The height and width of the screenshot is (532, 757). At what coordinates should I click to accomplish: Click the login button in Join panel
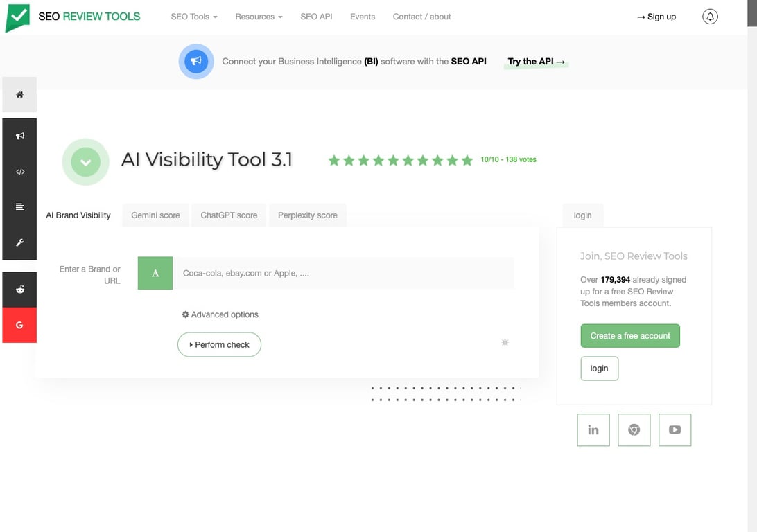[599, 369]
